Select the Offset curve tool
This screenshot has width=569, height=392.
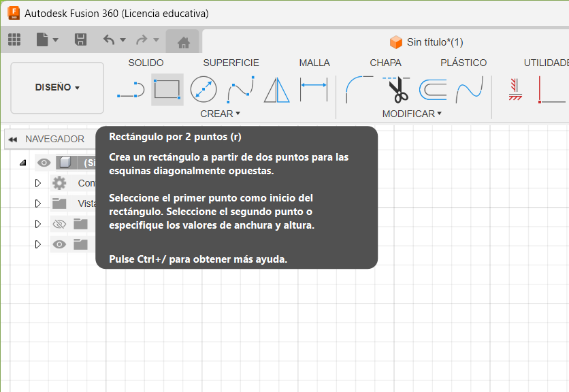(x=433, y=90)
